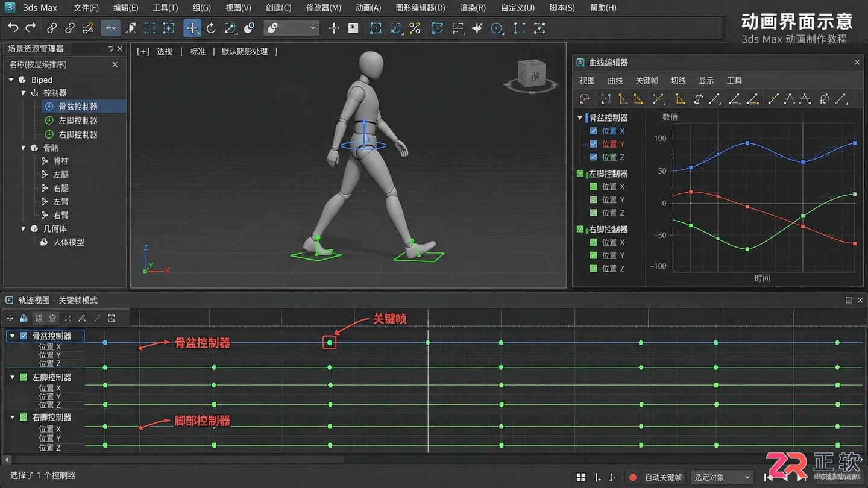Open the 修改器(M) menu
This screenshot has height=488, width=868.
click(324, 8)
